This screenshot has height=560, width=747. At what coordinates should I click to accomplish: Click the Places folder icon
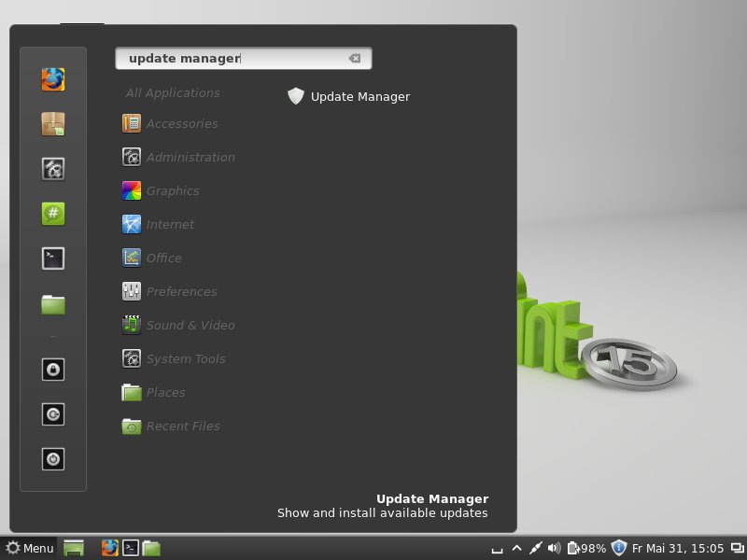(131, 392)
